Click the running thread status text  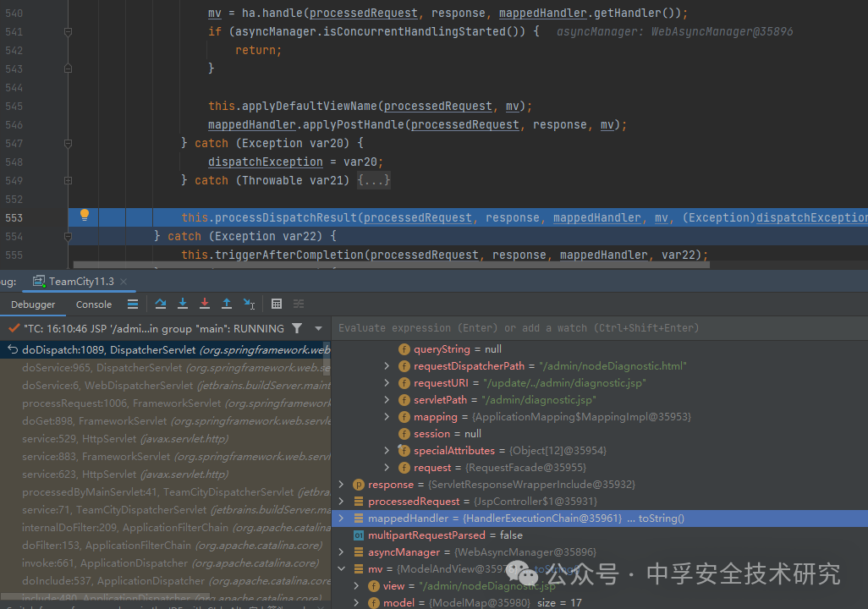pos(154,329)
